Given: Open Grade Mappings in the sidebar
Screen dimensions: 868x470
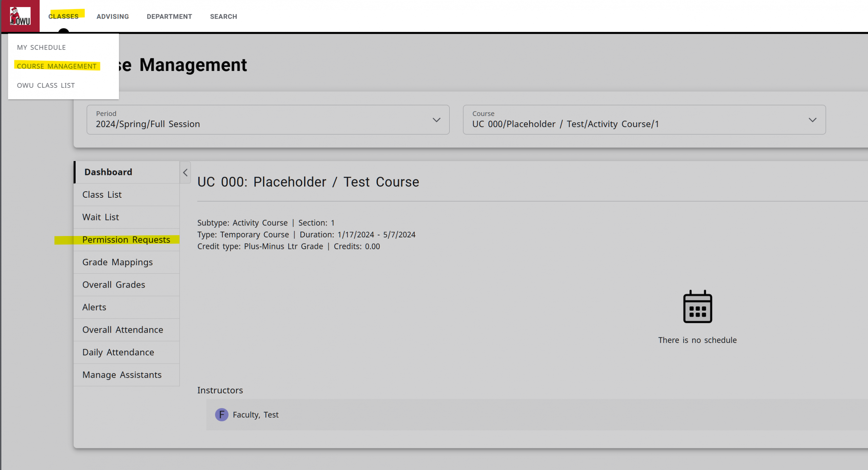Looking at the screenshot, I should point(117,262).
